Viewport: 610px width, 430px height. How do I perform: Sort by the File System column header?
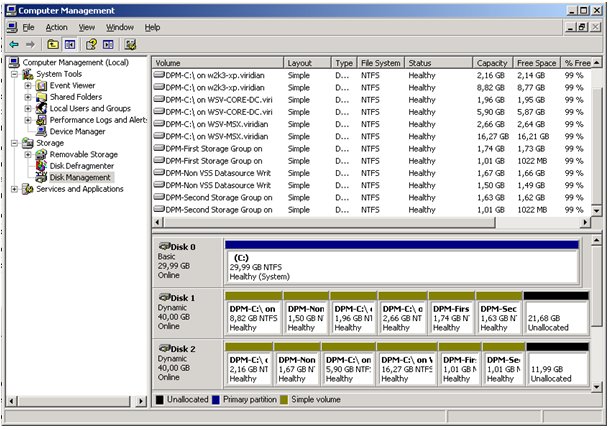pyautogui.click(x=380, y=63)
